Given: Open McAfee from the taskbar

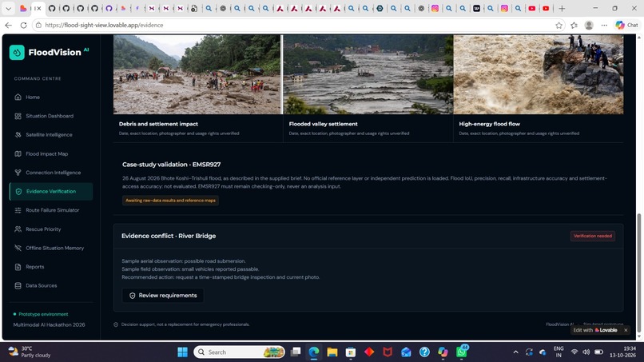Looking at the screenshot, I should click(x=388, y=352).
